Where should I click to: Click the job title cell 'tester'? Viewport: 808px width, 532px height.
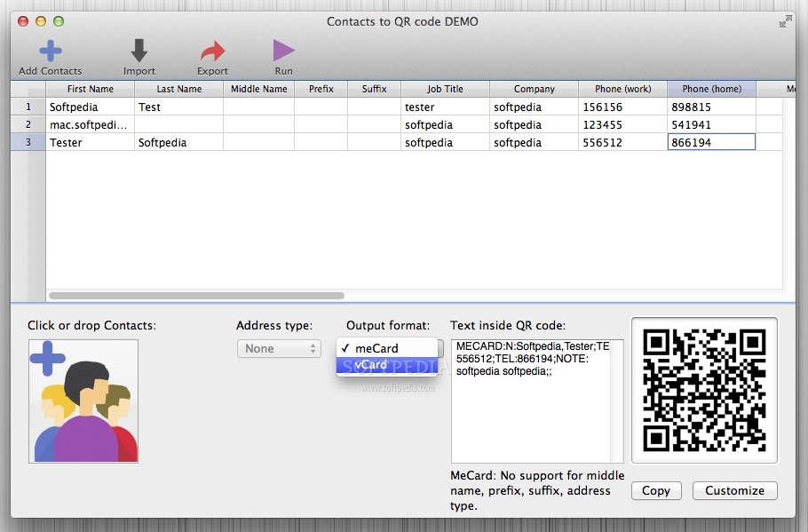click(x=445, y=107)
